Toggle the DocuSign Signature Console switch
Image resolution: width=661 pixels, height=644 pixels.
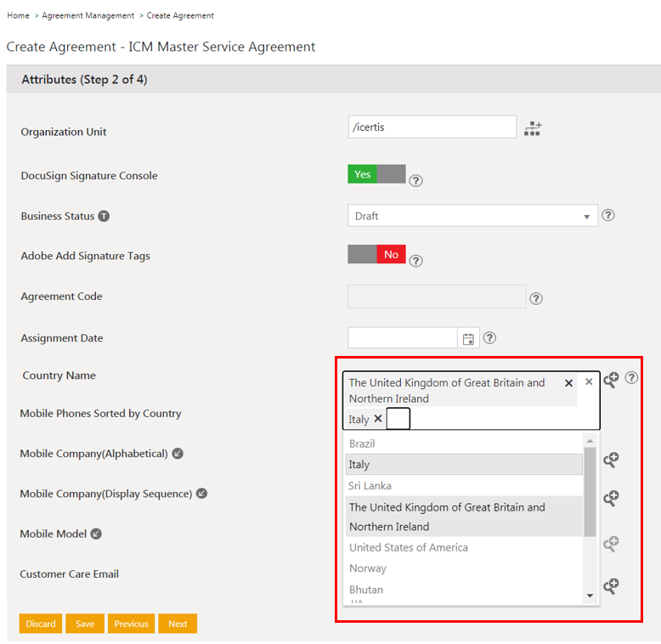pos(376,174)
